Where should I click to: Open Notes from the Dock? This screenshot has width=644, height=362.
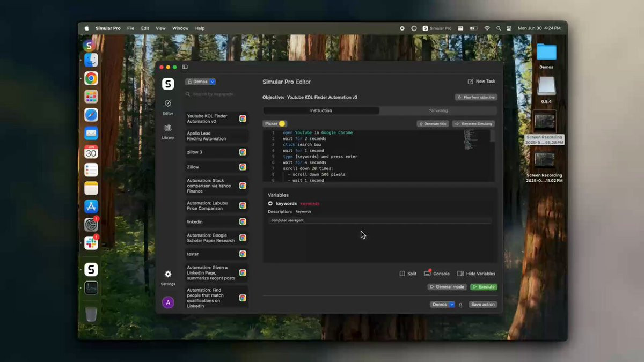coord(91,188)
